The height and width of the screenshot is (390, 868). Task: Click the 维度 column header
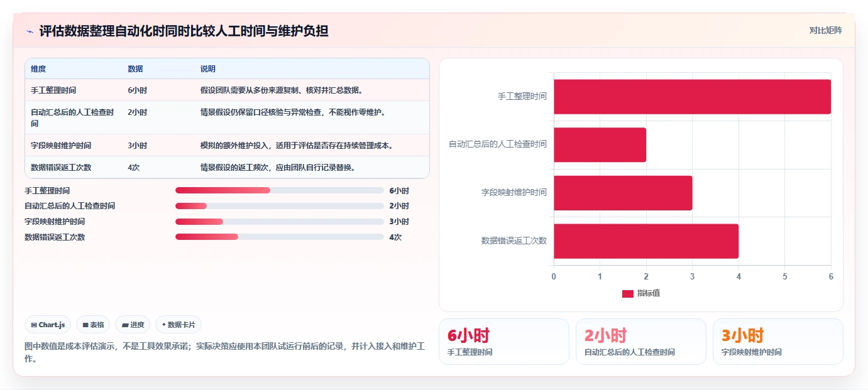pyautogui.click(x=38, y=69)
